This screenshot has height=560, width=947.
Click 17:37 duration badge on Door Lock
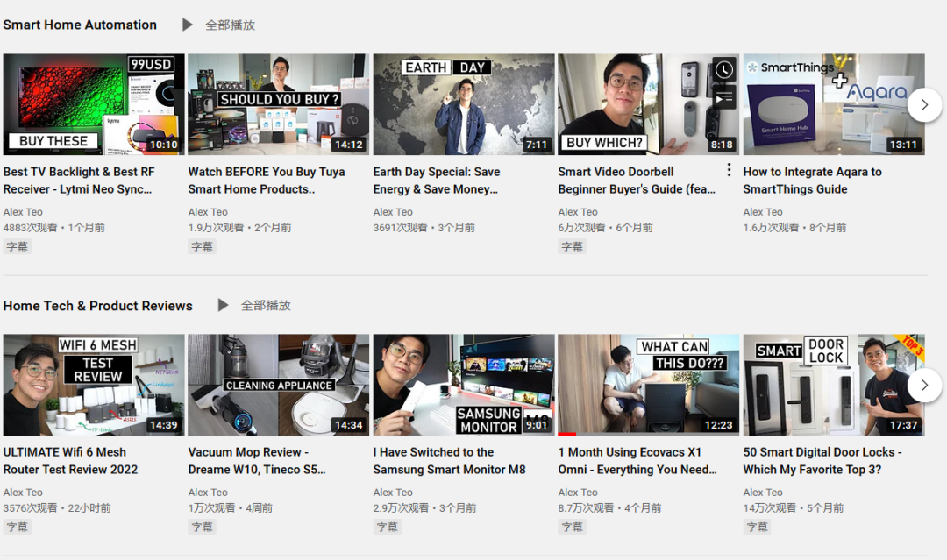pos(903,425)
